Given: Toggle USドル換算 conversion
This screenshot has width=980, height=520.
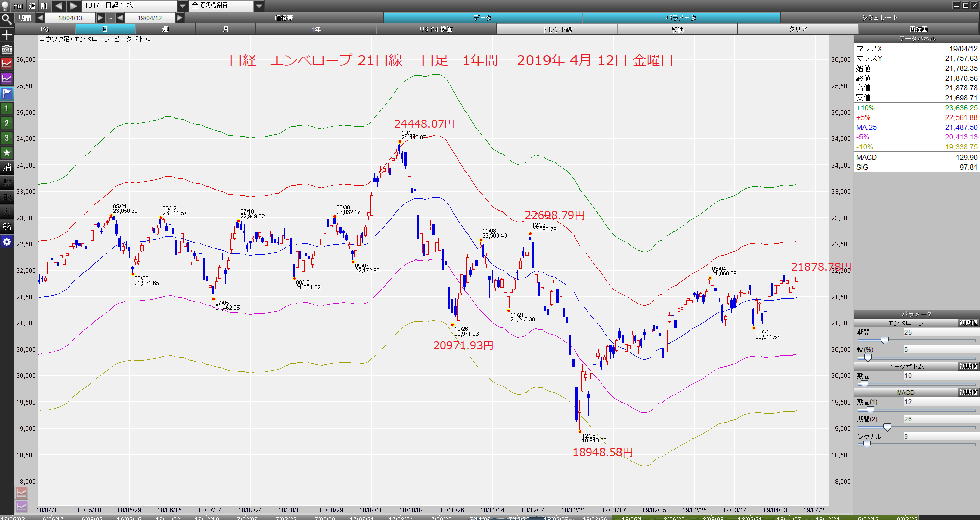Looking at the screenshot, I should [437, 29].
